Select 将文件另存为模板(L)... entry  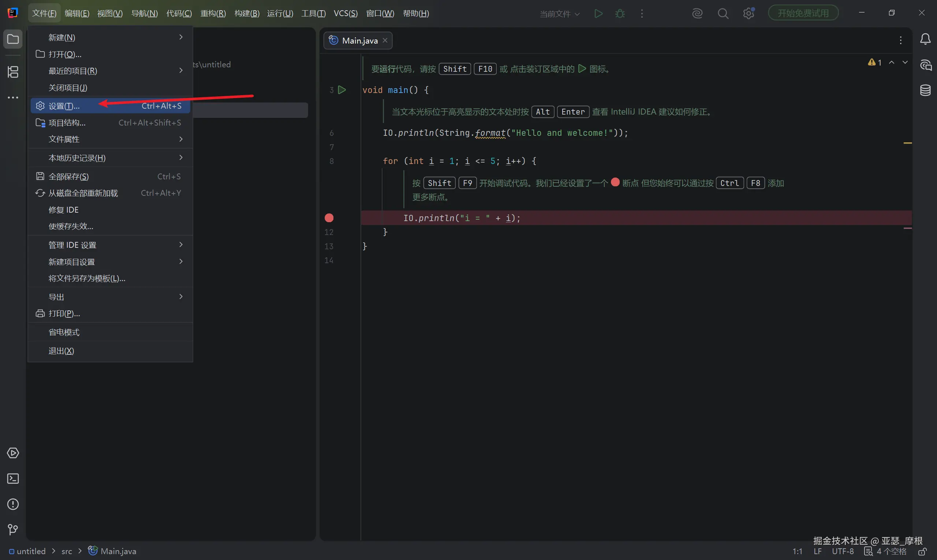pos(110,278)
